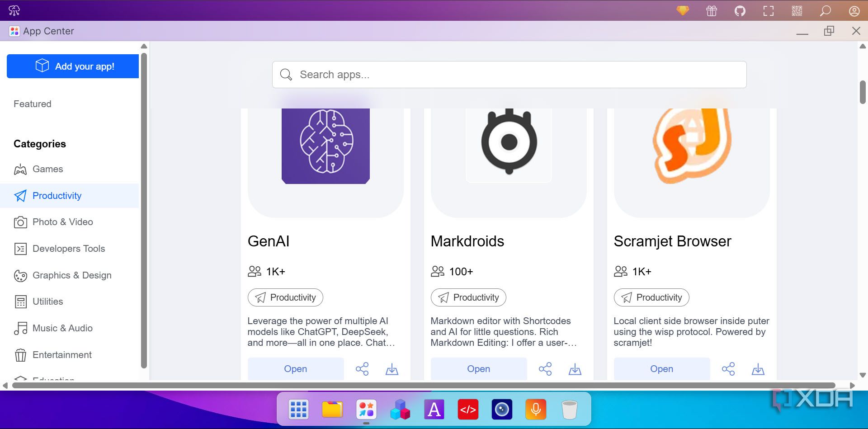Click the install icon for Scramjet Browser
868x429 pixels.
[x=758, y=369]
